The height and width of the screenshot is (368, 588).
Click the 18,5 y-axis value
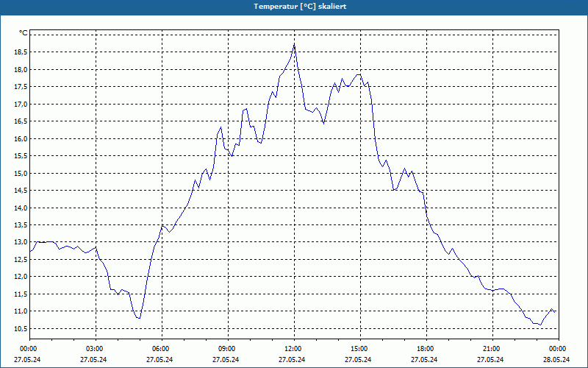[x=21, y=52]
